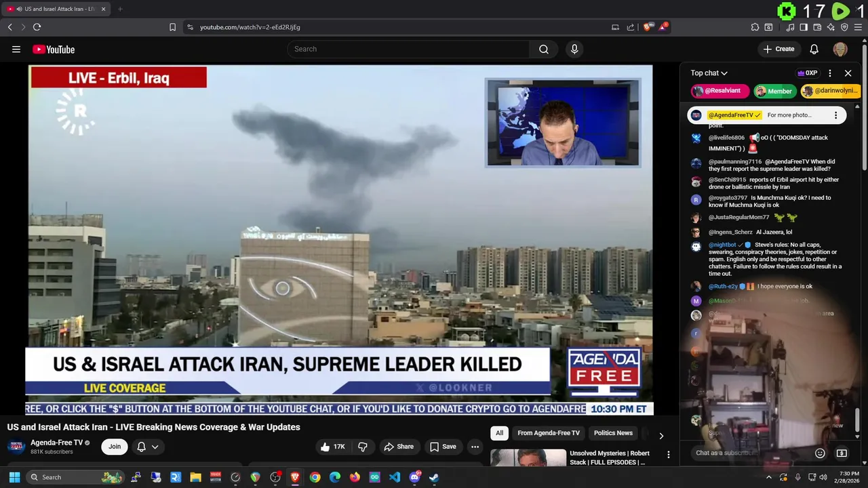Open browser extensions puzzle icon
Image resolution: width=868 pixels, height=488 pixels.
[755, 27]
